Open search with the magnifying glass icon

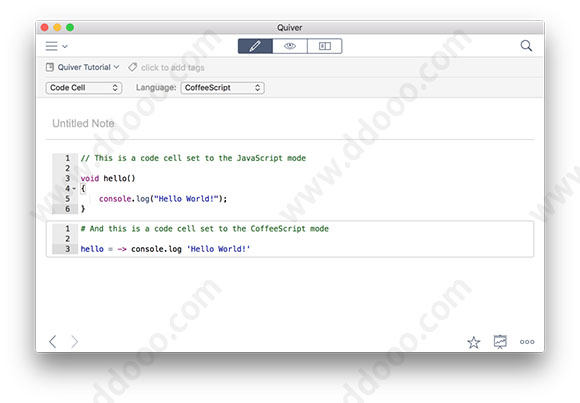coord(526,46)
